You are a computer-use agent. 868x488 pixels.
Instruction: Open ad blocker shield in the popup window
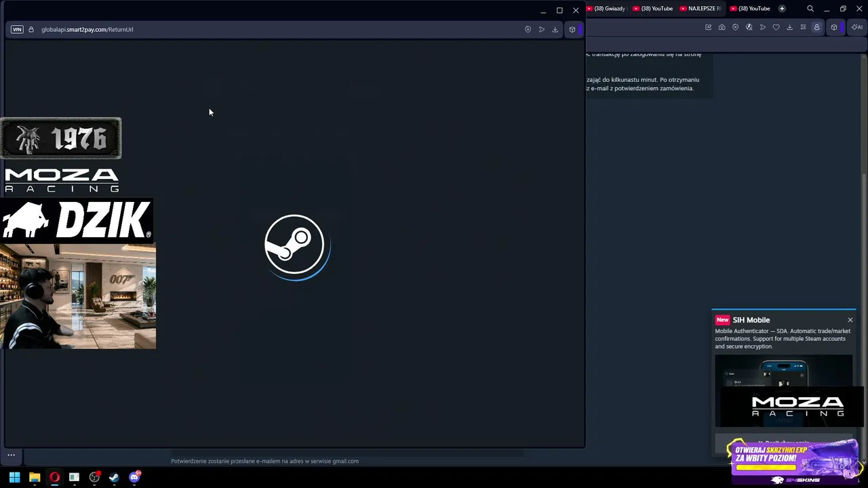tap(528, 30)
